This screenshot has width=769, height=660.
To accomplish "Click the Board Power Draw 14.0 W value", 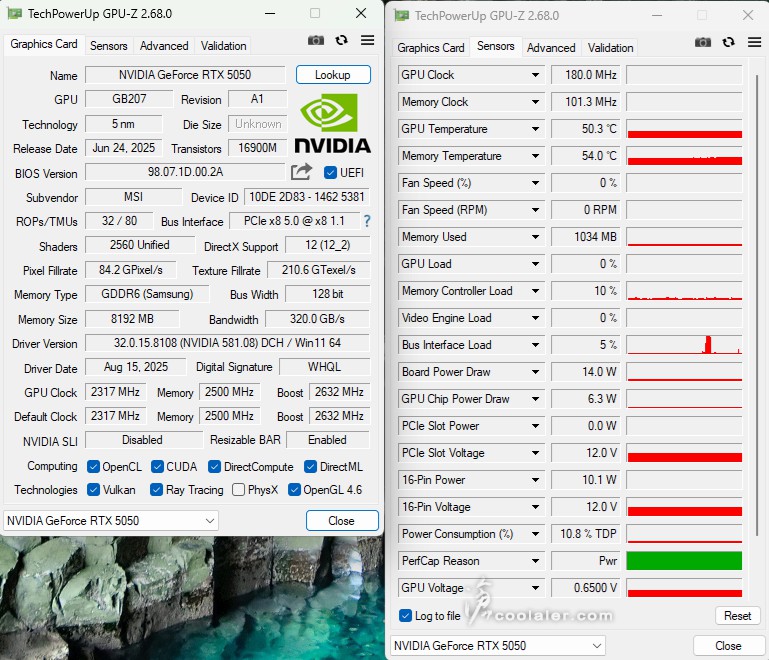I will [586, 372].
